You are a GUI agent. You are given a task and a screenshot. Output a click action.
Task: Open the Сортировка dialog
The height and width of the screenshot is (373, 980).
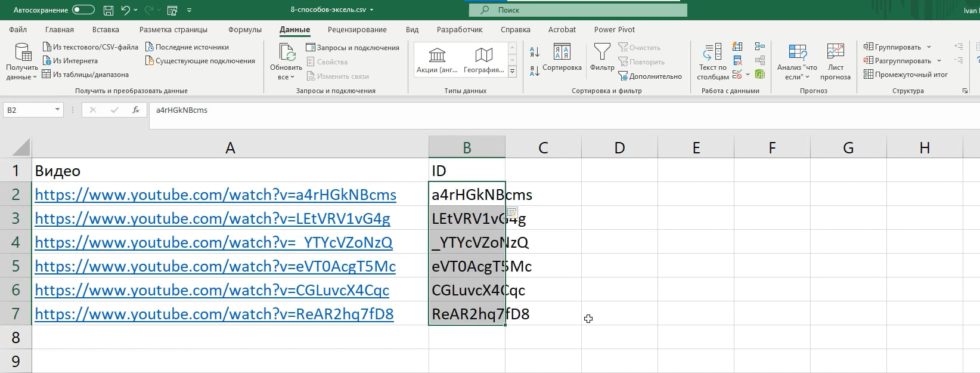562,58
